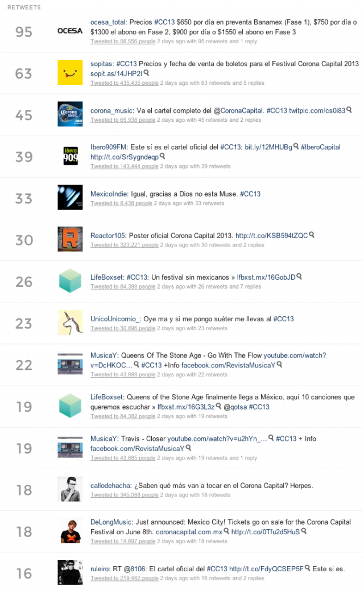
Task: Open 'Tweeted to 435,435 people' link
Action: (x=125, y=83)
